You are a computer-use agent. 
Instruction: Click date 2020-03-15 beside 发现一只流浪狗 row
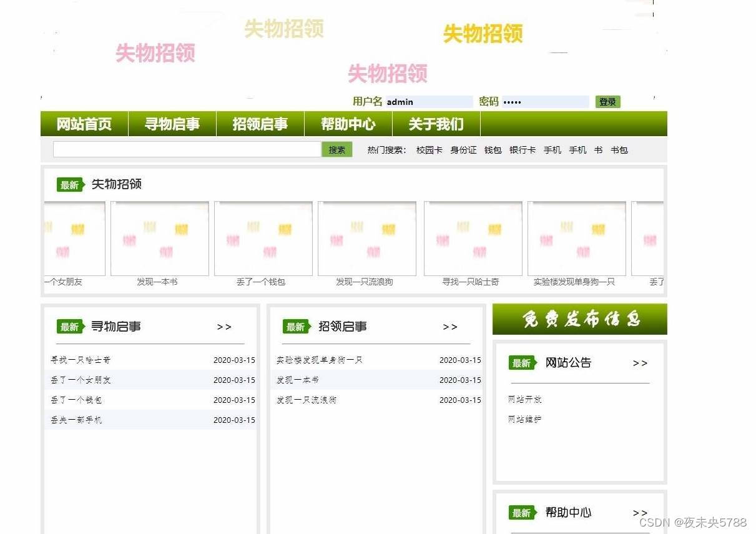pos(460,400)
